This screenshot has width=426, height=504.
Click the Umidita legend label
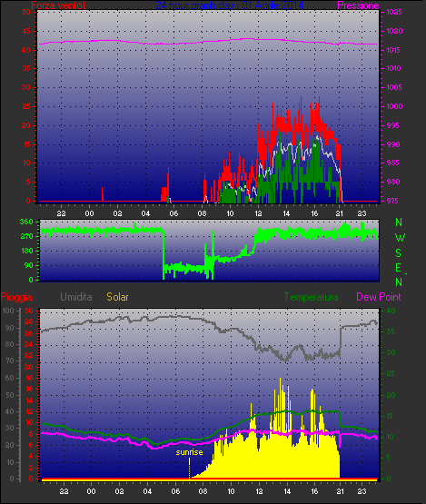click(x=76, y=297)
